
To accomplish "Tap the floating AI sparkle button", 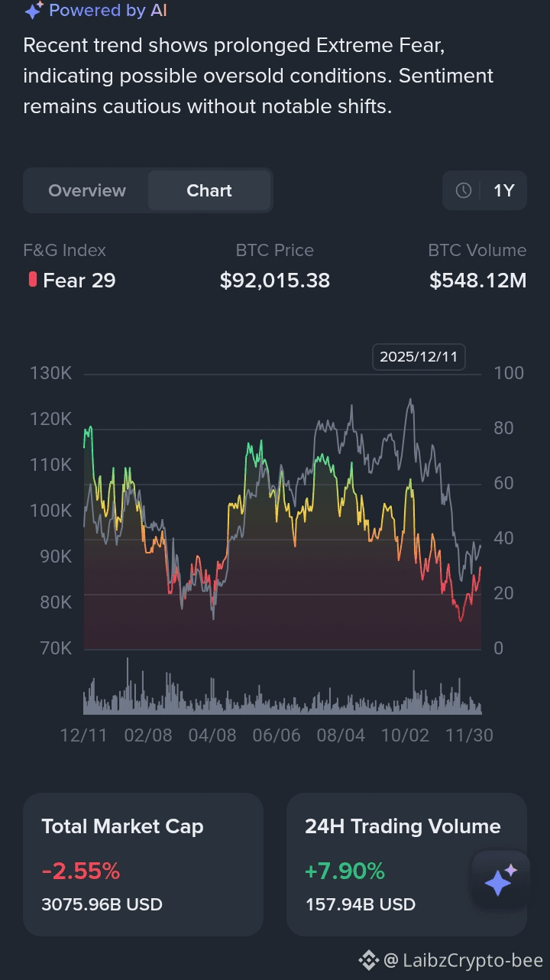I will click(x=500, y=881).
